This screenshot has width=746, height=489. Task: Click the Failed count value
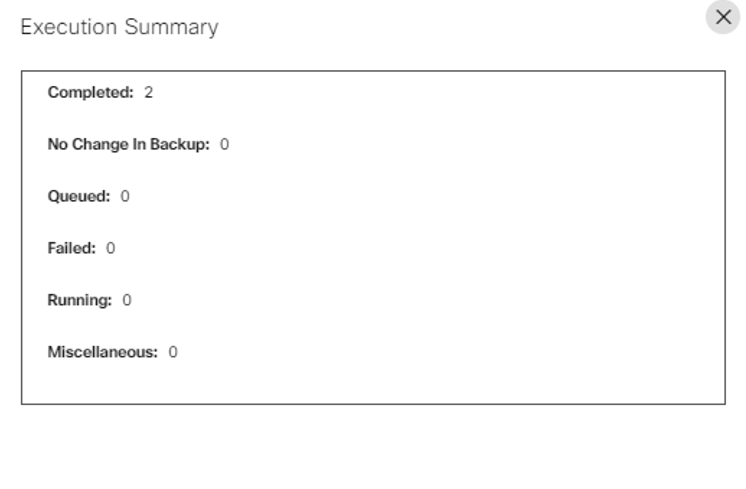tap(111, 248)
